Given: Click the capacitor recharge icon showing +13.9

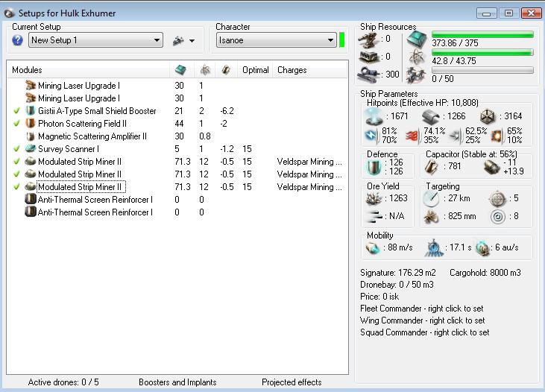Looking at the screenshot, I should coord(491,167).
